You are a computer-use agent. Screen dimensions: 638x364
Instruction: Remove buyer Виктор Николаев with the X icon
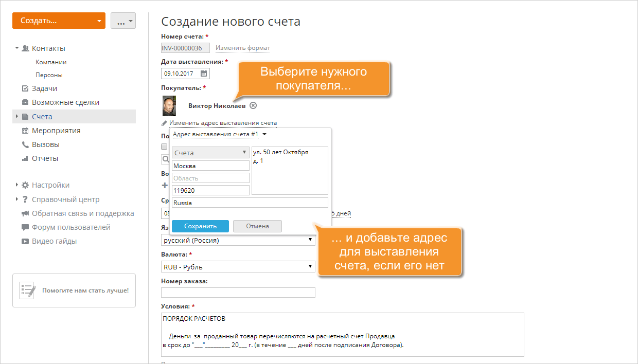click(x=253, y=105)
